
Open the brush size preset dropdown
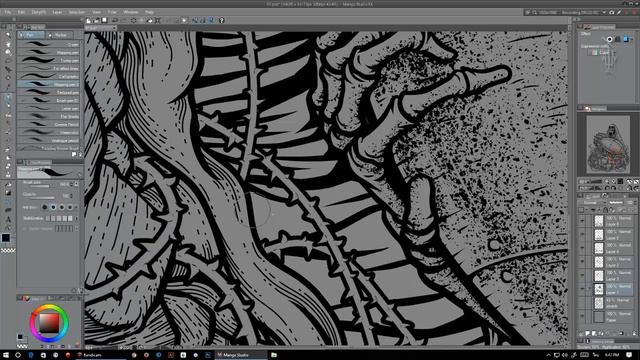click(x=76, y=184)
